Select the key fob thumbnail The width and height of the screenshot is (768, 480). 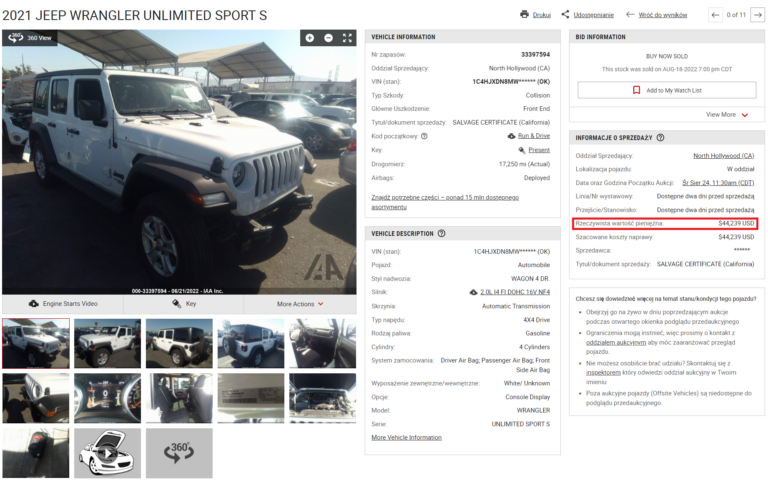coord(36,453)
